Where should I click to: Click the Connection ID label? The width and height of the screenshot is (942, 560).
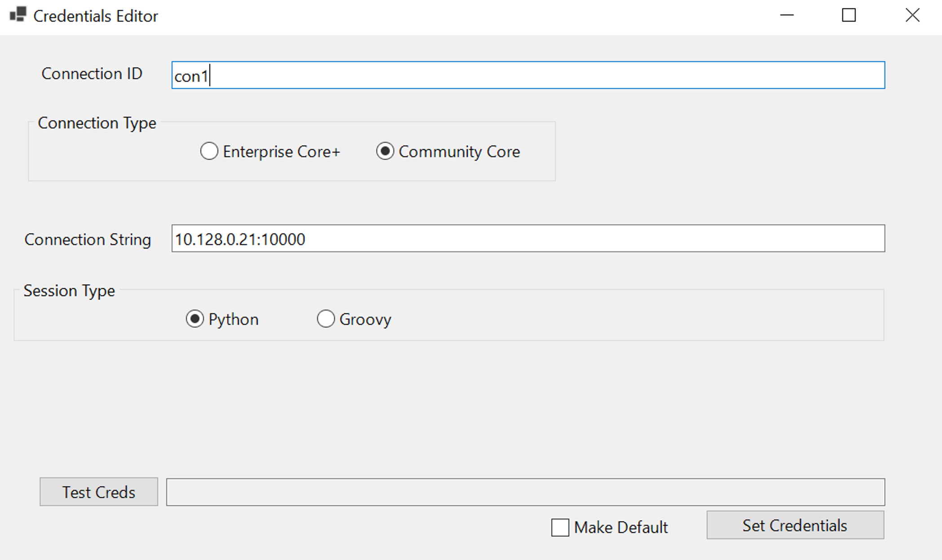92,74
